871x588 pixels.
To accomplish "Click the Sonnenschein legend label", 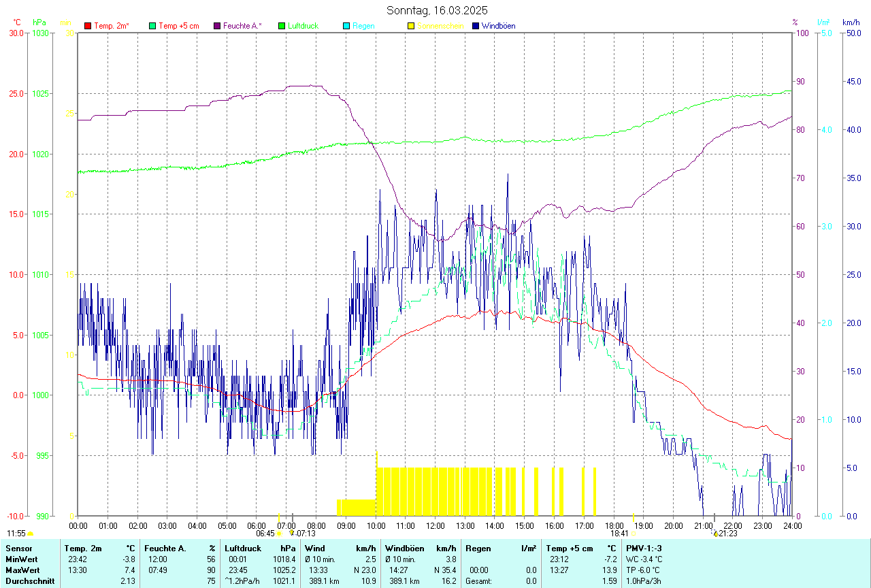I will coord(440,26).
